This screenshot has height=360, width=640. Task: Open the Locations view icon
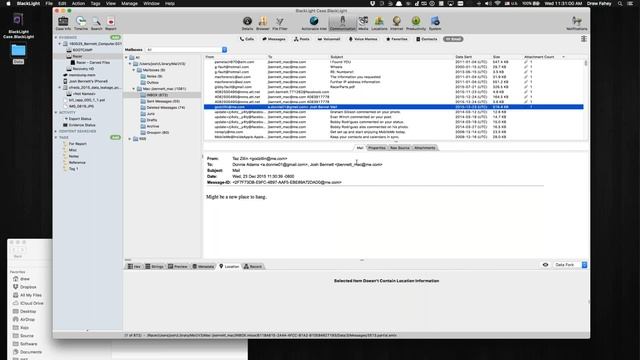coord(379,23)
